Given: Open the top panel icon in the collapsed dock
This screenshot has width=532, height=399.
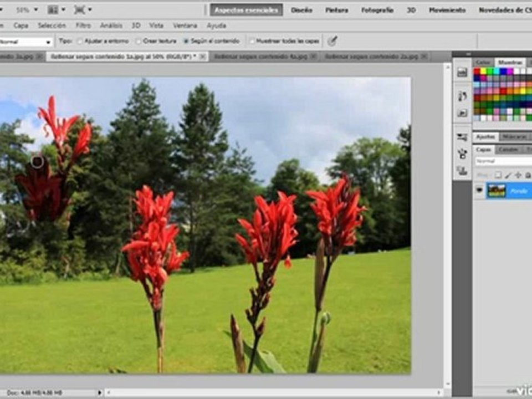Looking at the screenshot, I should click(462, 71).
